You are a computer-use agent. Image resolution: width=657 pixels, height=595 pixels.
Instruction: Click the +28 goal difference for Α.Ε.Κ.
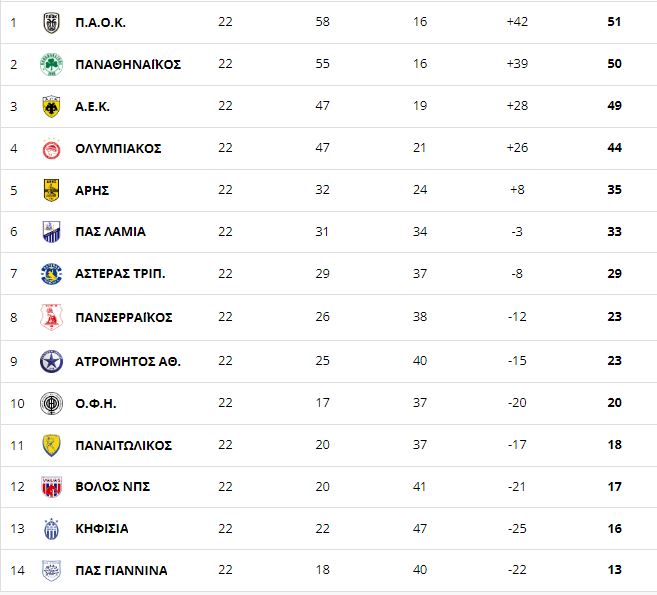[x=517, y=106]
